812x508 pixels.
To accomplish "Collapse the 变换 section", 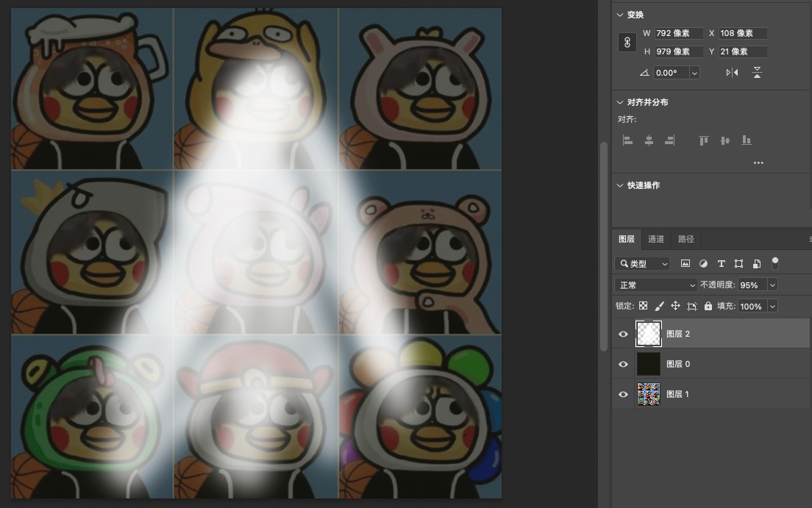I will click(x=620, y=15).
